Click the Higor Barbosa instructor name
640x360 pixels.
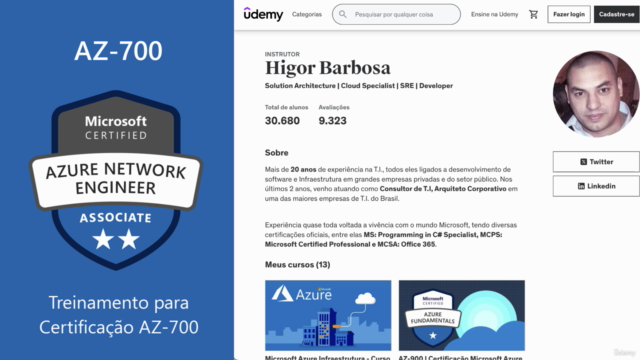pyautogui.click(x=328, y=68)
